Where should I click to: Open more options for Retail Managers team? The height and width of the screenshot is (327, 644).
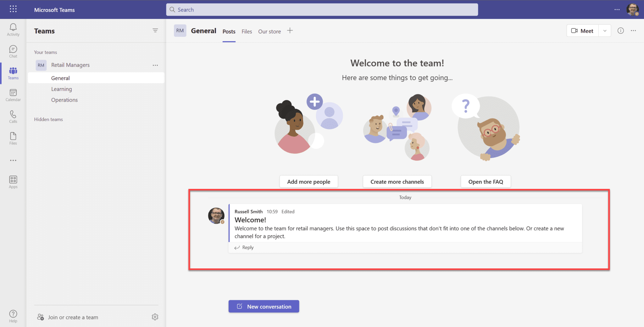[155, 65]
